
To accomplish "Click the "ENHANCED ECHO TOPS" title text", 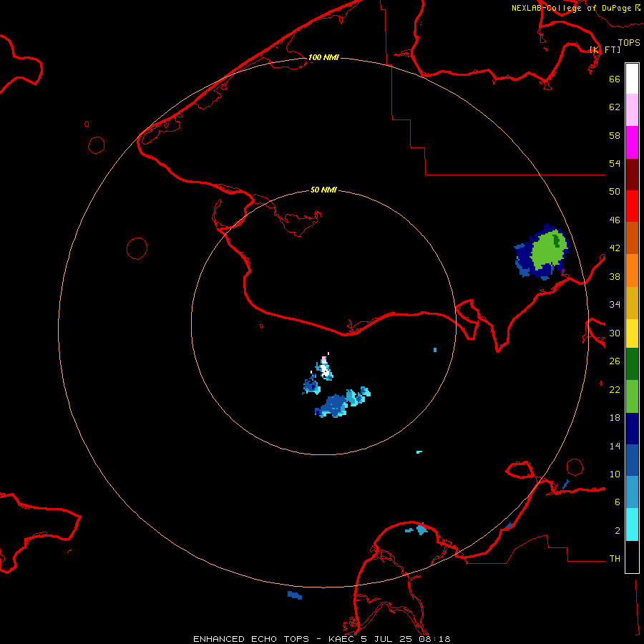I will pos(251,639).
